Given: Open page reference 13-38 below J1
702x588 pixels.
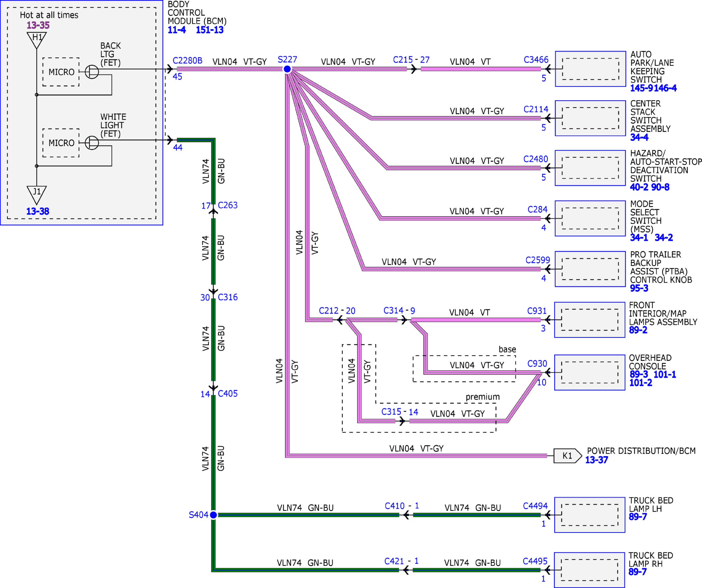Looking at the screenshot, I should 38,211.
